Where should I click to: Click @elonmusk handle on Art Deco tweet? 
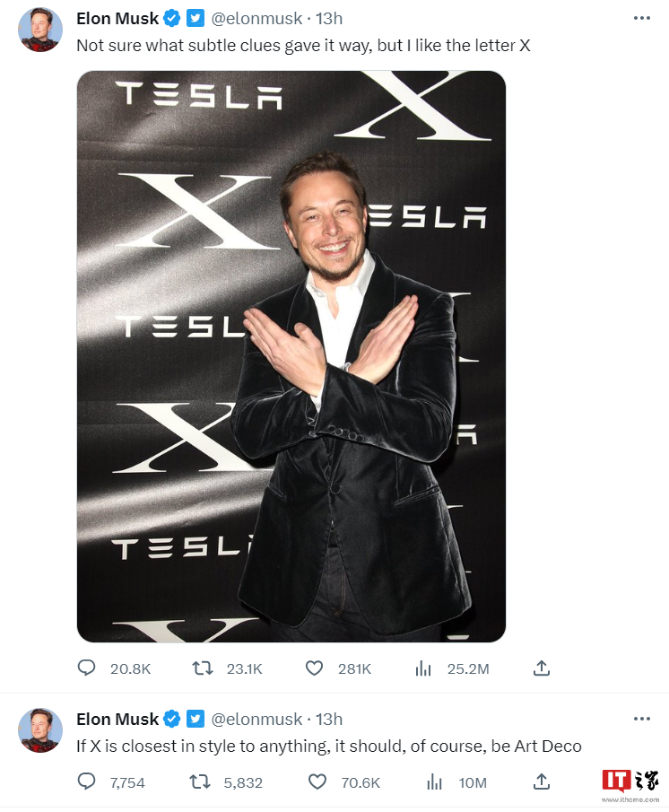(256, 720)
